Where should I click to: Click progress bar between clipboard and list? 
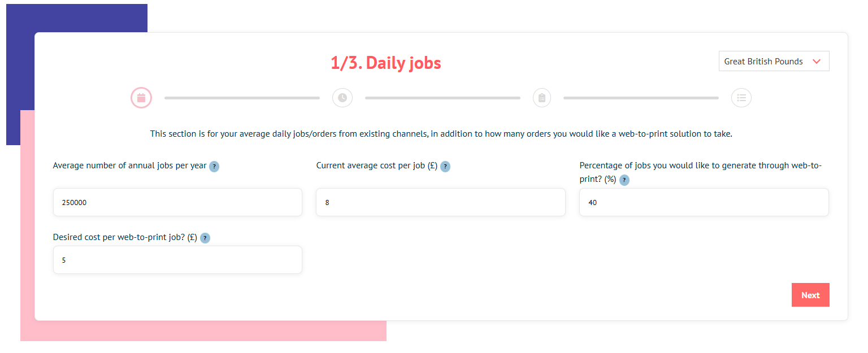(x=641, y=98)
